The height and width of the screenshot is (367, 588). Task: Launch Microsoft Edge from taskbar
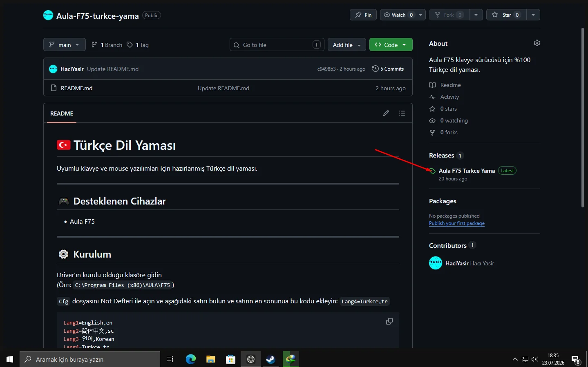(x=191, y=359)
